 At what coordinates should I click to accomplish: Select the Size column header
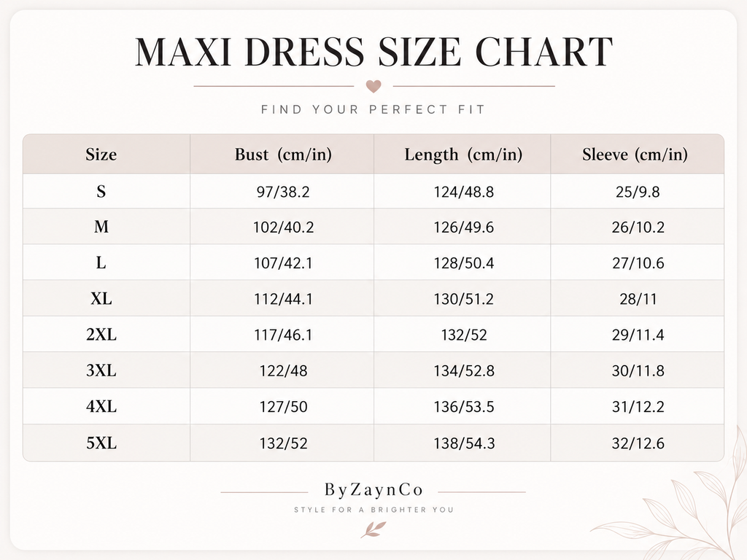[x=101, y=155]
